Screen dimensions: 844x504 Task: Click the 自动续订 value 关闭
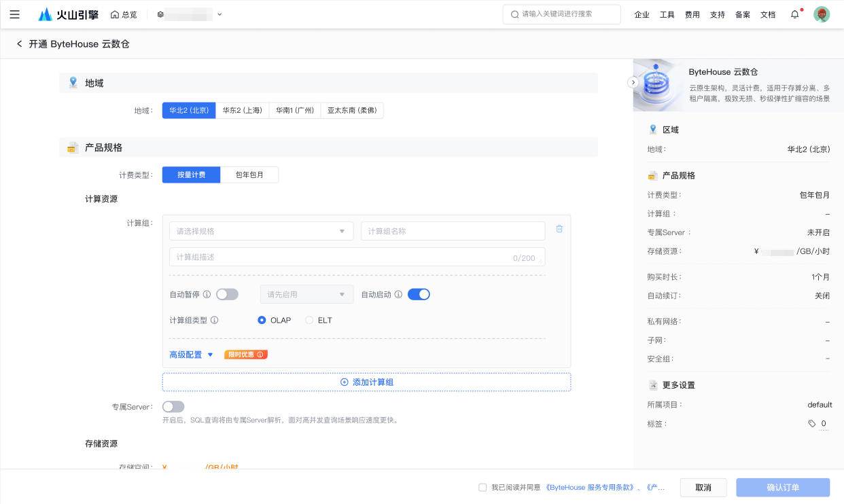click(x=822, y=296)
